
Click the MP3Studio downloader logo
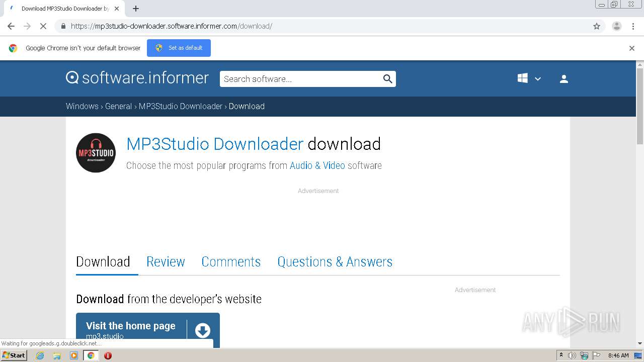click(96, 153)
